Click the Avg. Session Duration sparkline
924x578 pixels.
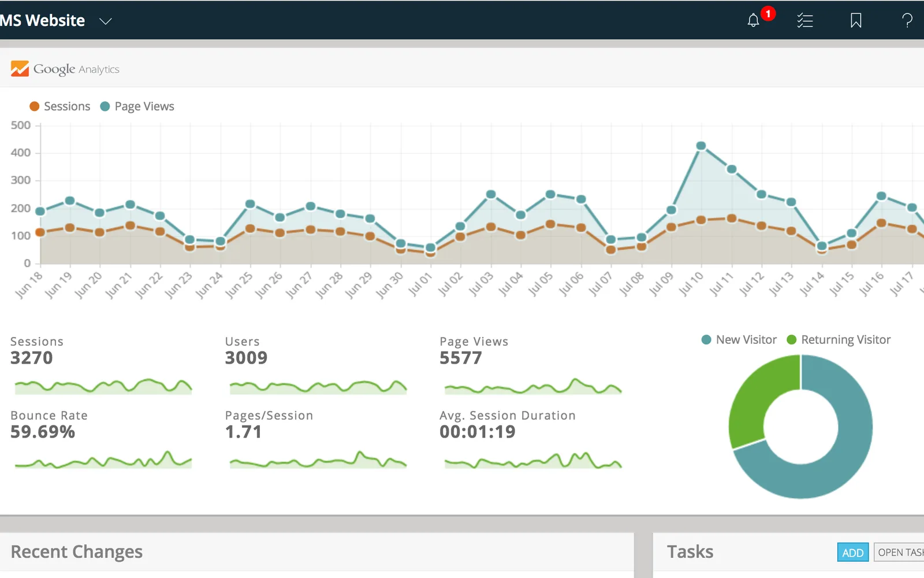[x=533, y=460]
